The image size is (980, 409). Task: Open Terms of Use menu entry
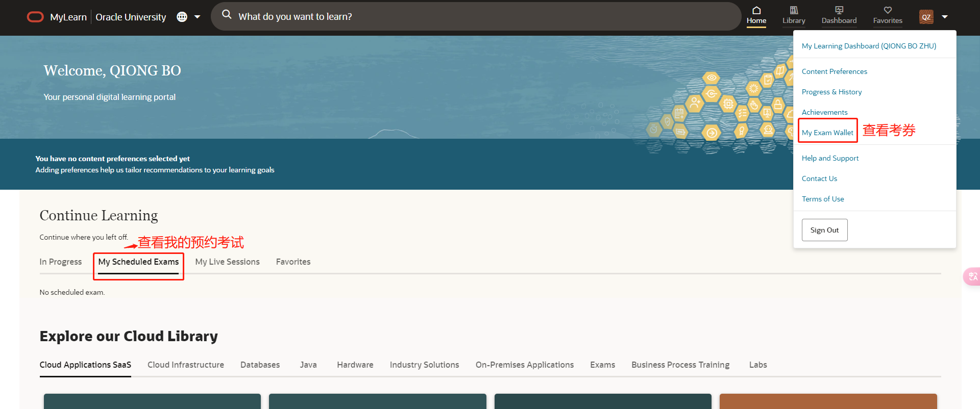point(823,199)
